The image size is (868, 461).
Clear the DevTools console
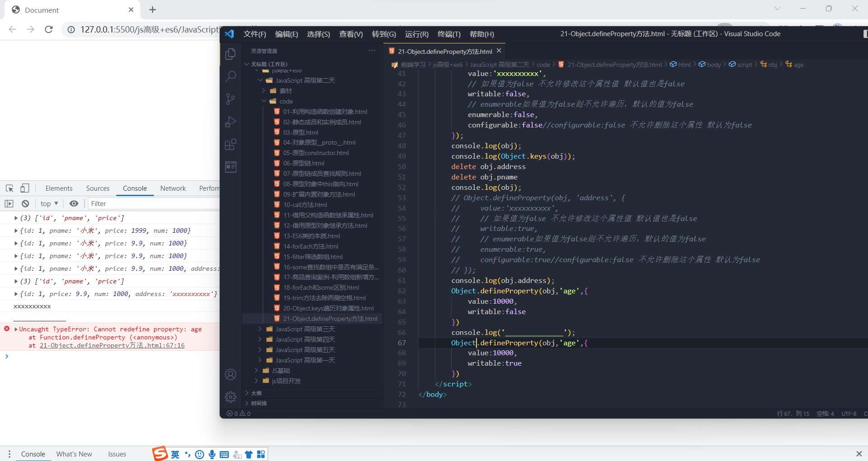(25, 203)
